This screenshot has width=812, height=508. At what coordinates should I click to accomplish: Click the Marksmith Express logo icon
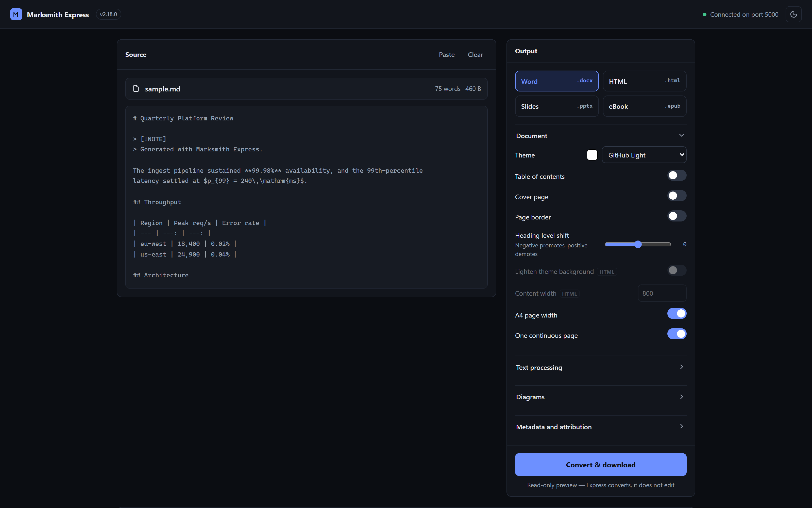(x=16, y=14)
